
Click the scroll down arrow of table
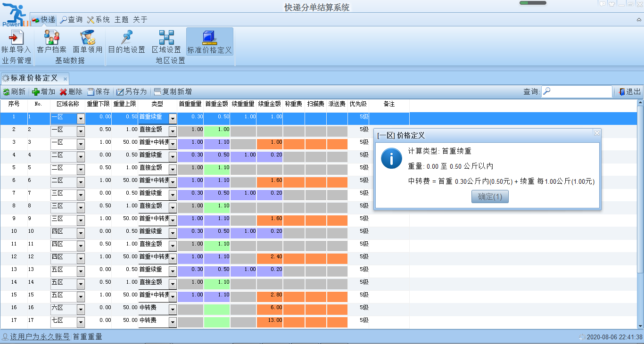point(640,326)
